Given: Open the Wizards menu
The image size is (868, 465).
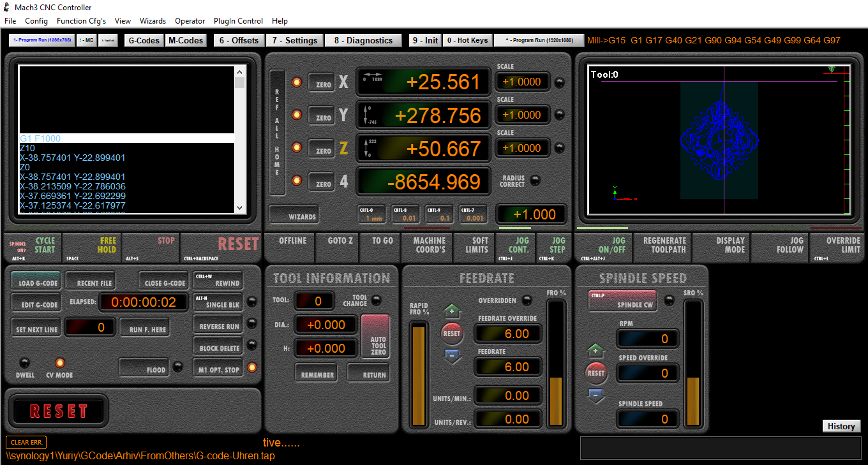Looking at the screenshot, I should click(153, 21).
